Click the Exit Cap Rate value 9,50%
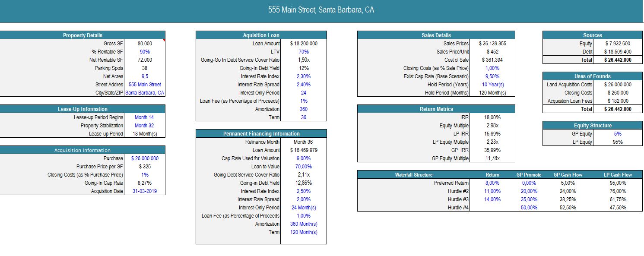The height and width of the screenshot is (256, 644). point(492,76)
